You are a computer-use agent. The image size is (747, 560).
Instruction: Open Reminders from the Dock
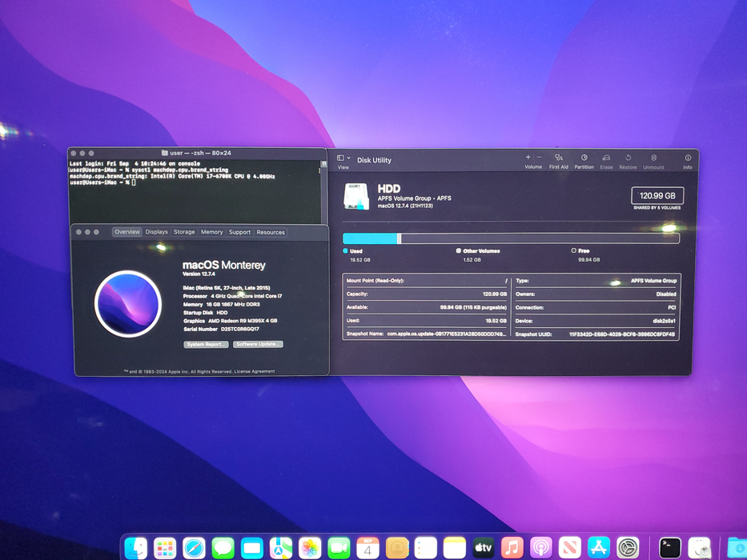tap(426, 548)
